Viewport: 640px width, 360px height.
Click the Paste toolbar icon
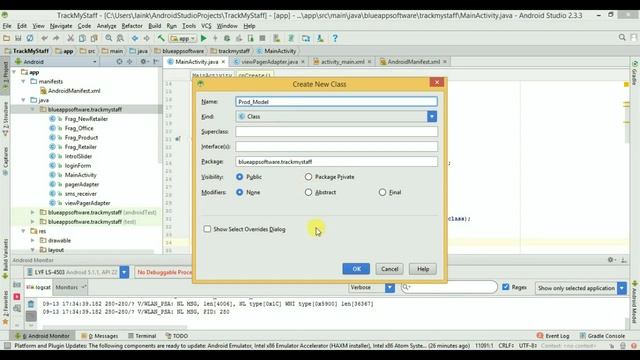tap(94, 38)
